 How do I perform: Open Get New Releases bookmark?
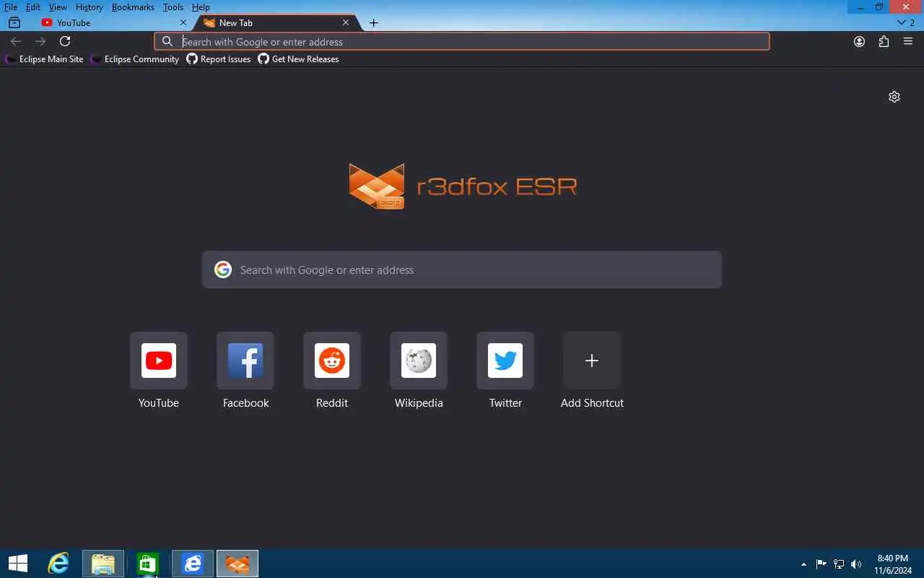298,59
